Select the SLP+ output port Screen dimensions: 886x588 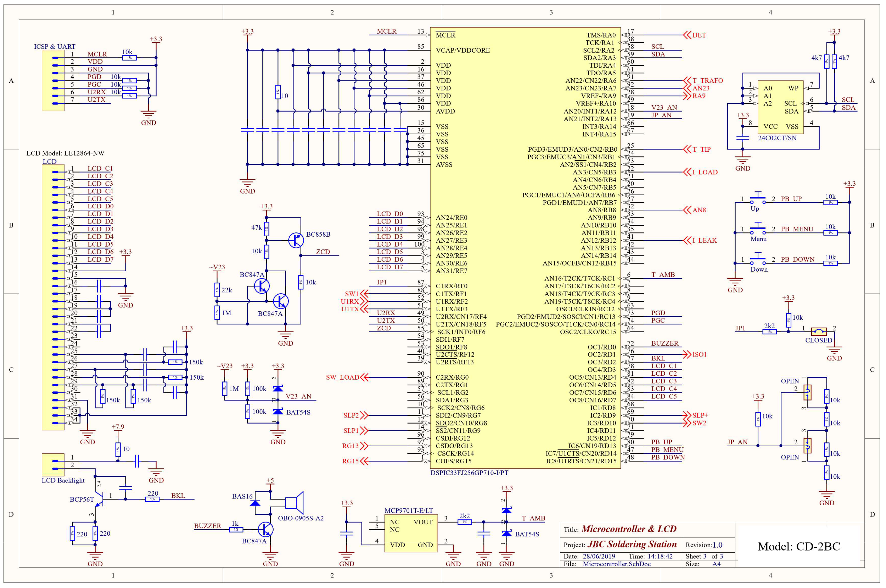pos(696,416)
